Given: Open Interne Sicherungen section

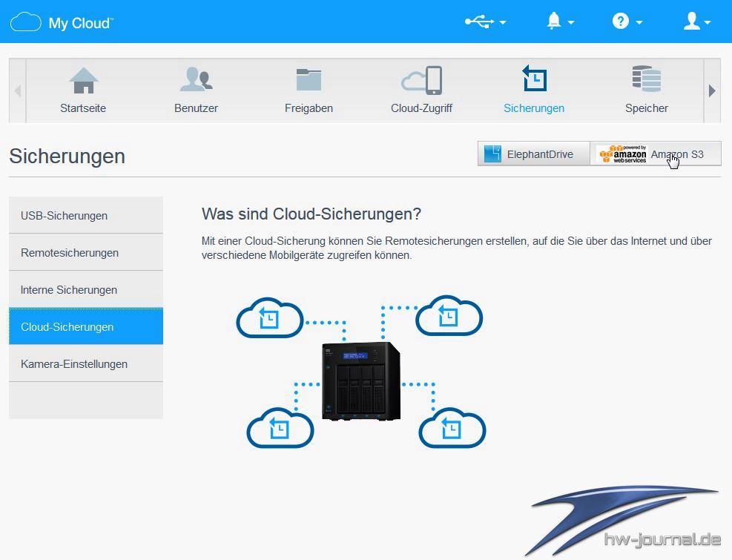Looking at the screenshot, I should click(86, 290).
